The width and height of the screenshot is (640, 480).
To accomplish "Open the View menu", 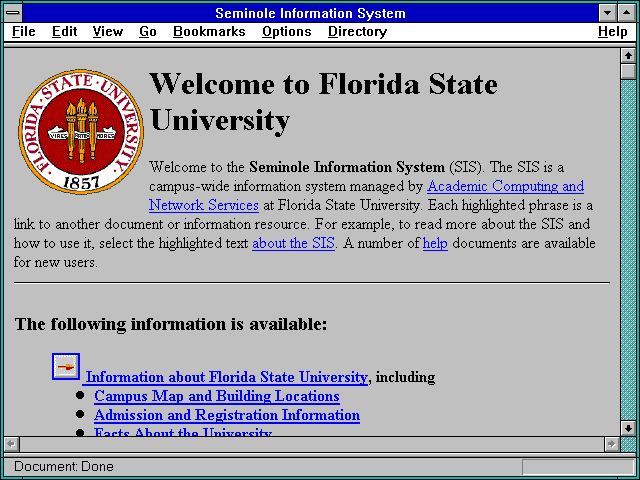I will click(107, 32).
